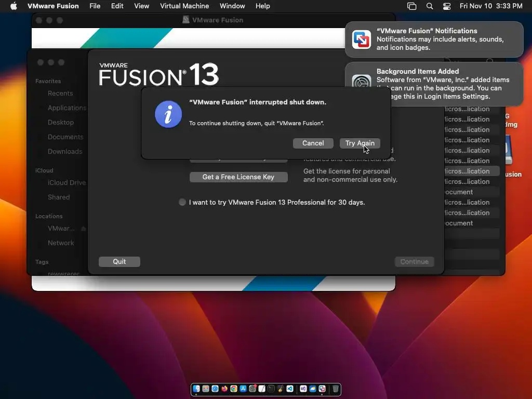
Task: Click the blue info icon in alert
Action: coord(168,114)
